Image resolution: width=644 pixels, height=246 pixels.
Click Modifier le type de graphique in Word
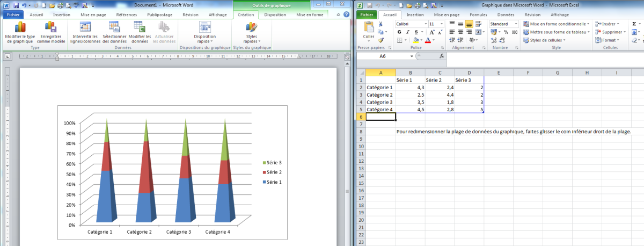[x=20, y=33]
